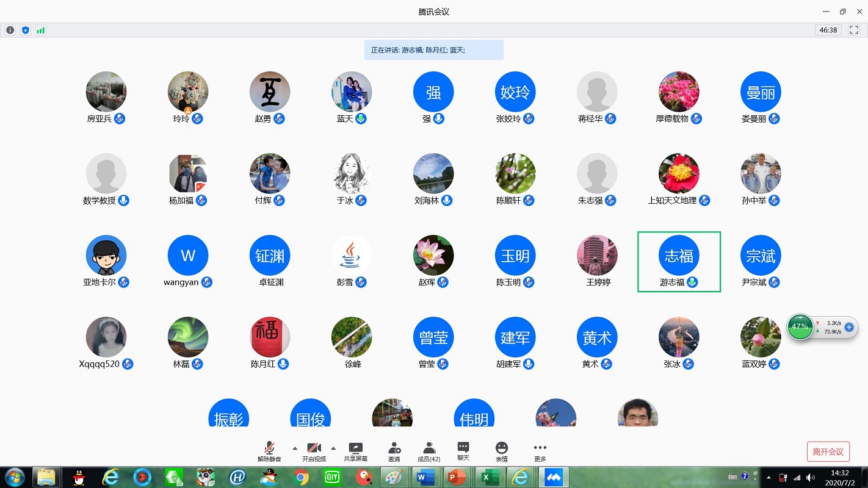This screenshot has width=868, height=488.
Task: Expand video options arrow beside 开启视频
Action: coord(333,448)
